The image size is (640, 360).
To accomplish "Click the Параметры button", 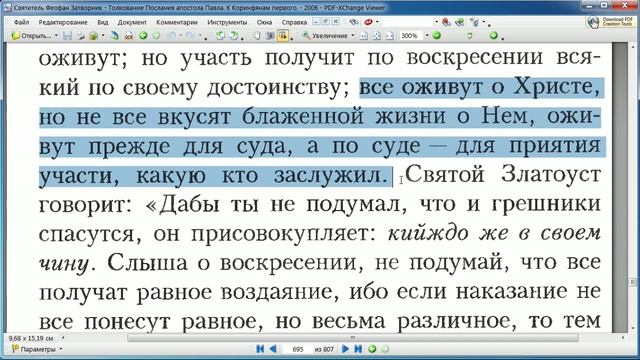I will click(x=37, y=349).
